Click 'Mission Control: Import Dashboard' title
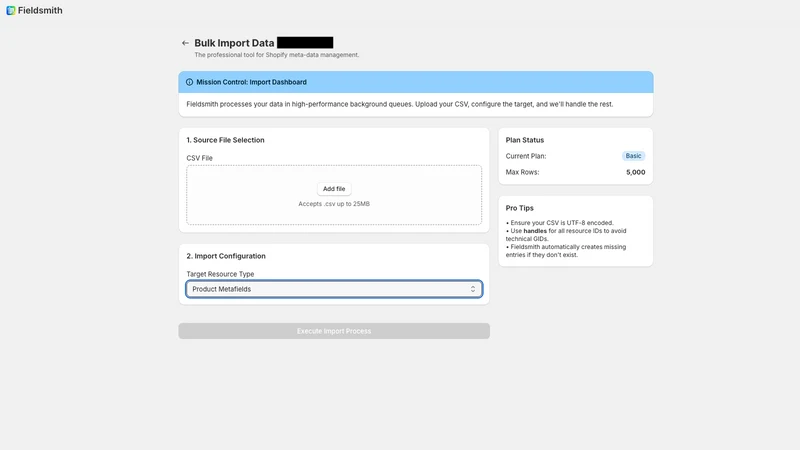 point(252,82)
